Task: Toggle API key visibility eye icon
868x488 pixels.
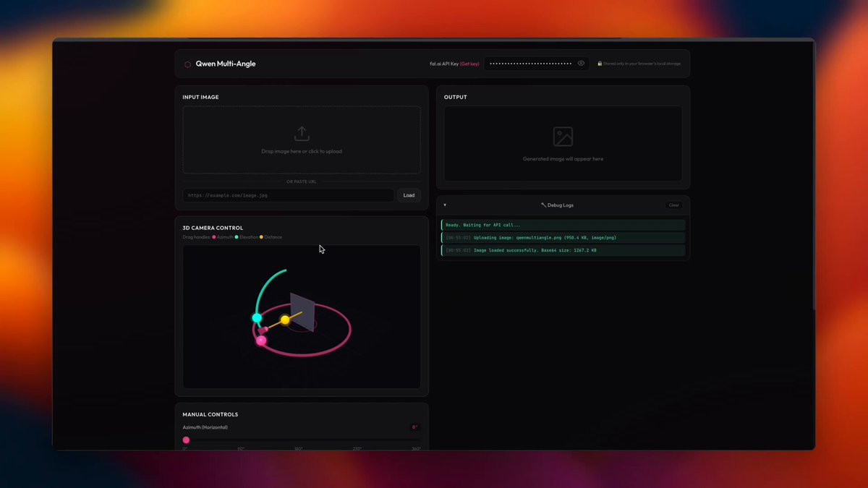Action: [x=581, y=64]
